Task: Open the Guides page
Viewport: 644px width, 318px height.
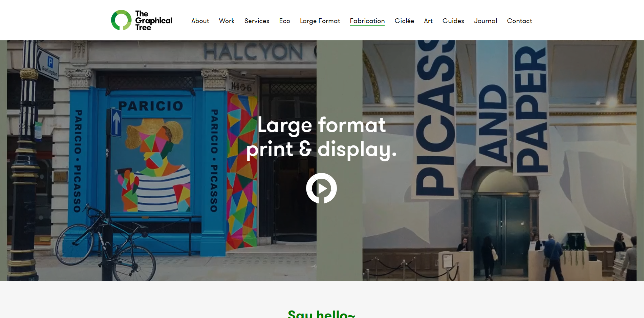Action: click(453, 21)
